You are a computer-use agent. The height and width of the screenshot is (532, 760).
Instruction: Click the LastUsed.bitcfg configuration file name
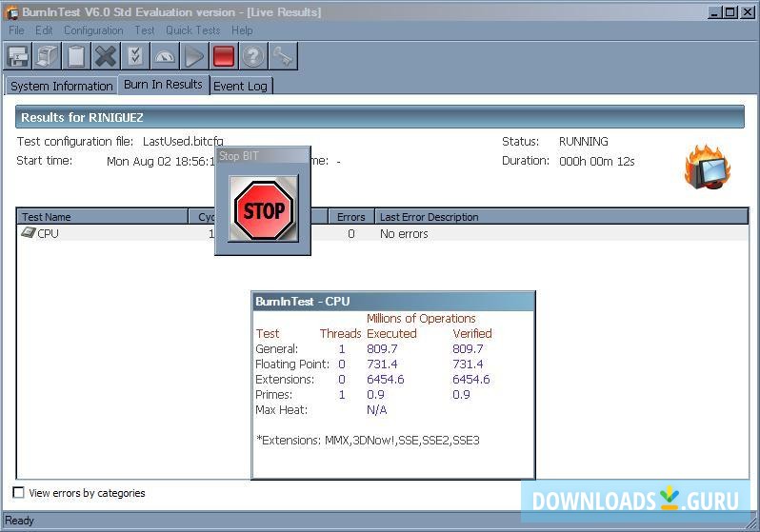click(x=183, y=142)
